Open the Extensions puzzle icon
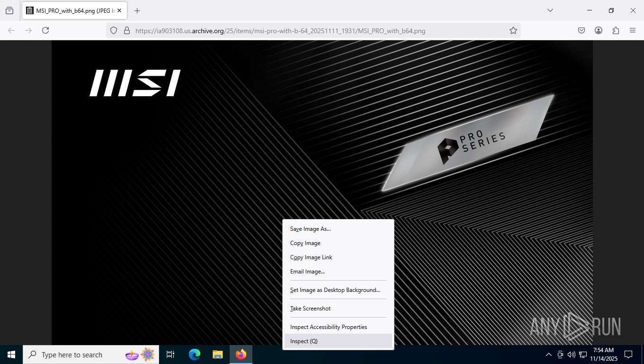Viewport: 644px width, 364px height. point(616,30)
